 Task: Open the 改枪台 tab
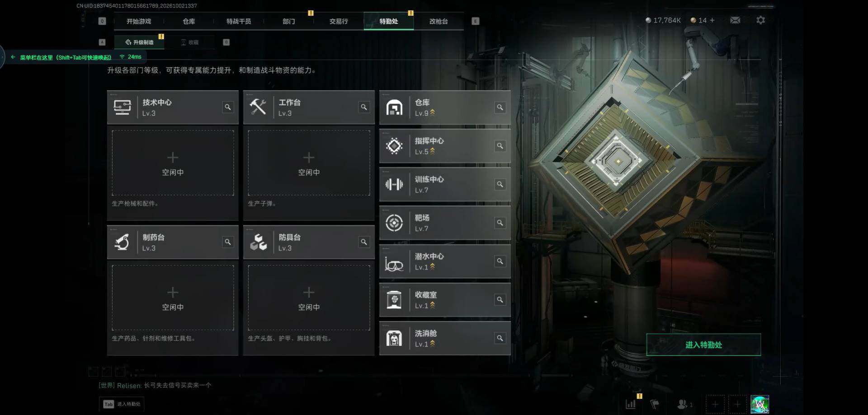[x=439, y=21]
